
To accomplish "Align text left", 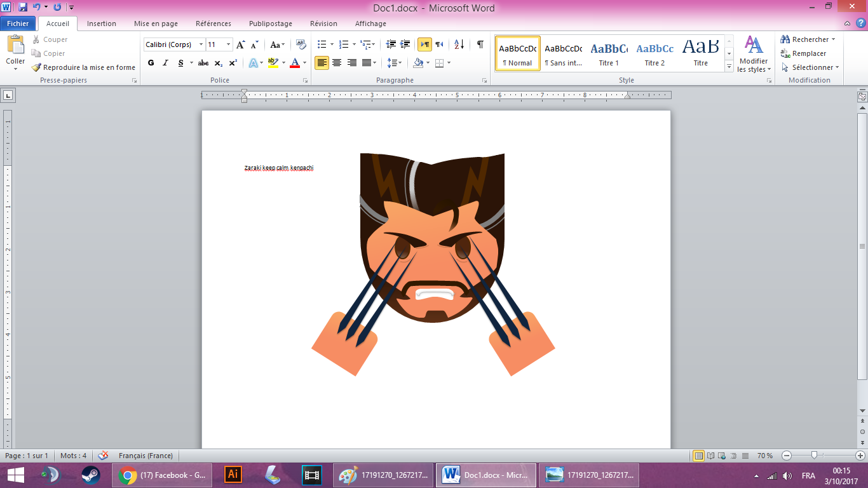I will click(322, 63).
